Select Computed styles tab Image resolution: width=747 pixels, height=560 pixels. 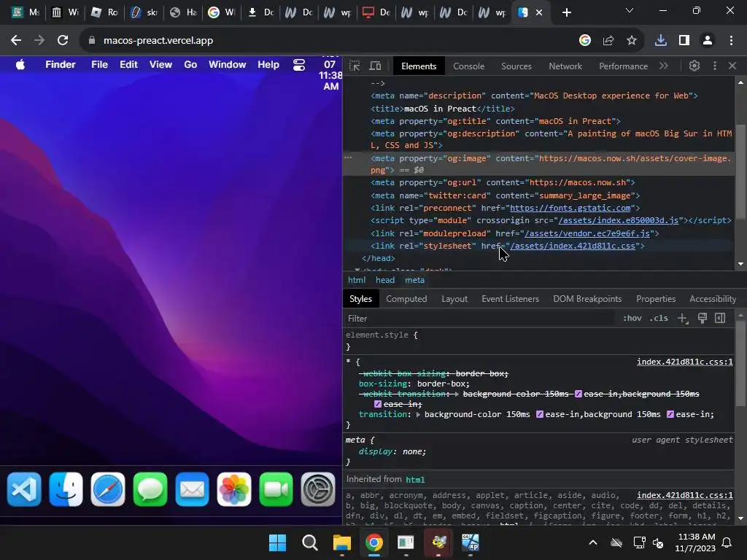(406, 299)
